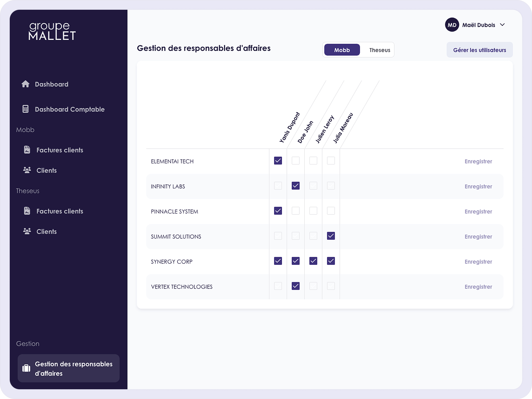Viewport: 532px width, 399px height.
Task: Open Gérer les utilisateurs
Action: (479, 50)
